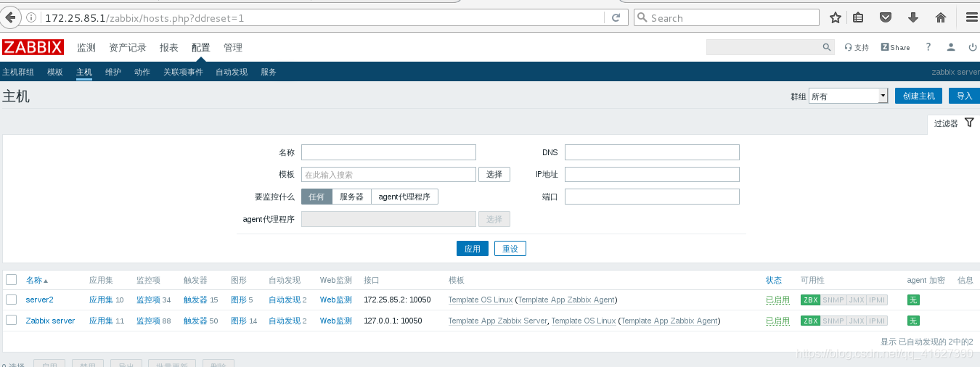Open the browser hamburger menu
Viewport: 980px width, 367px height.
click(971, 17)
